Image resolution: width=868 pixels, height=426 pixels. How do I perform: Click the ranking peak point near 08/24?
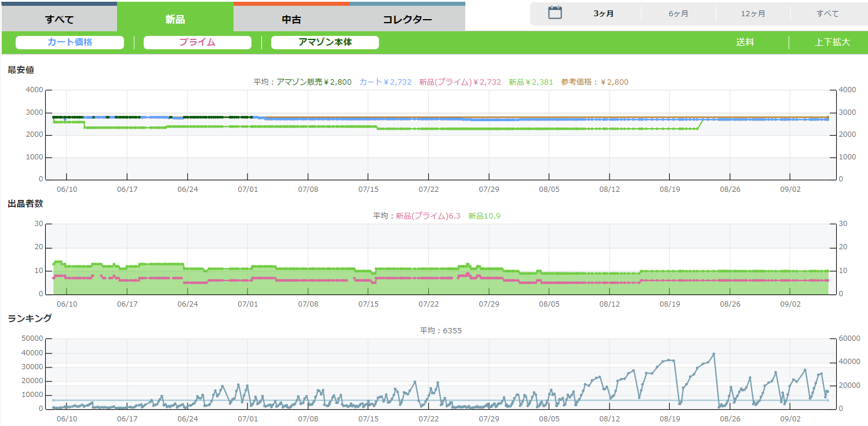click(x=714, y=354)
